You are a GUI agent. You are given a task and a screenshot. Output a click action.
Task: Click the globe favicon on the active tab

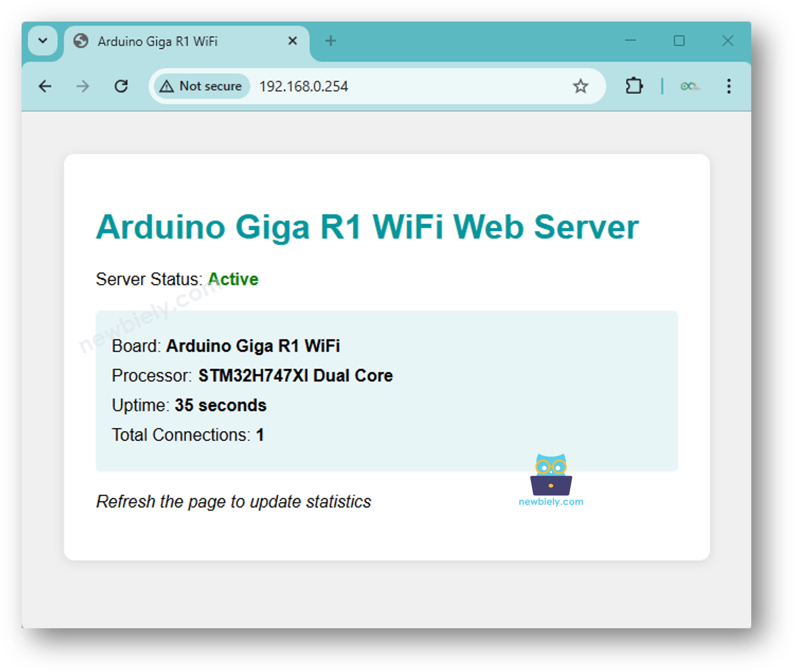click(x=80, y=41)
